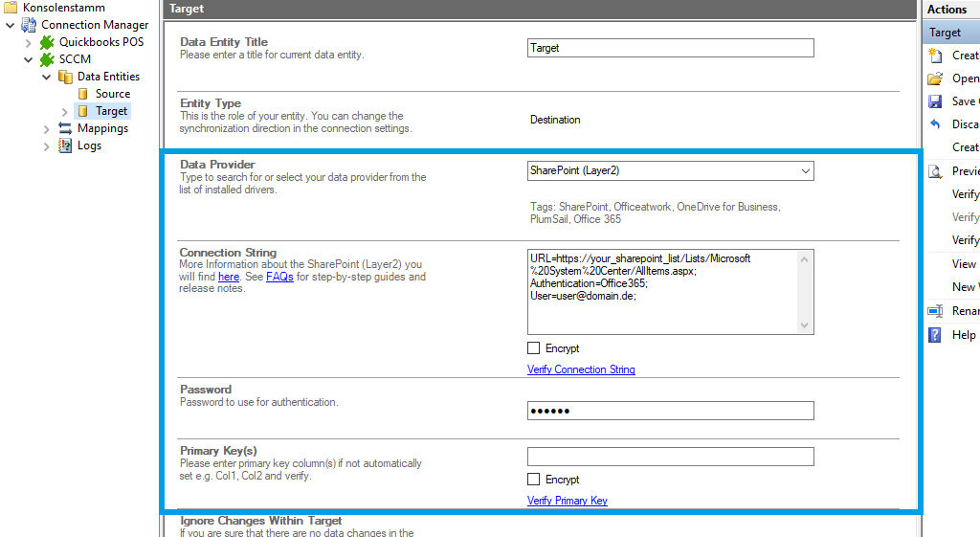Select the Source entity icon
980x537 pixels.
click(83, 94)
